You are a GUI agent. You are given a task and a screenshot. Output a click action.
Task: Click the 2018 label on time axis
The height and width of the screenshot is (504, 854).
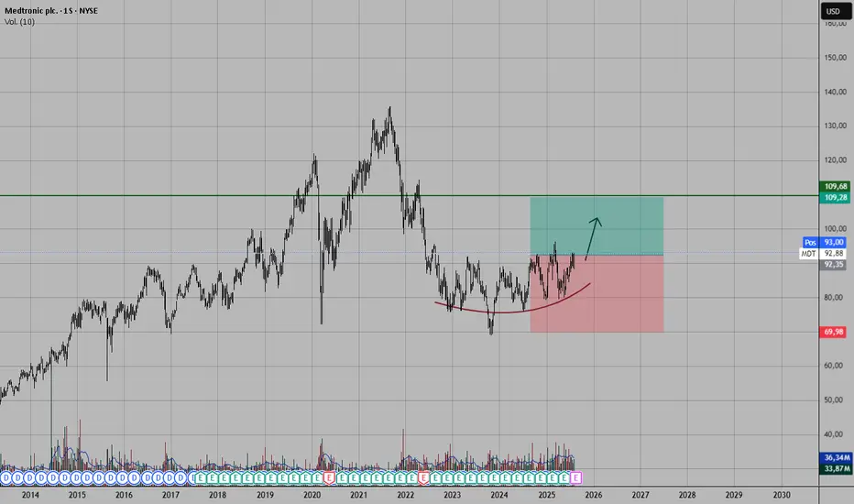click(x=217, y=495)
